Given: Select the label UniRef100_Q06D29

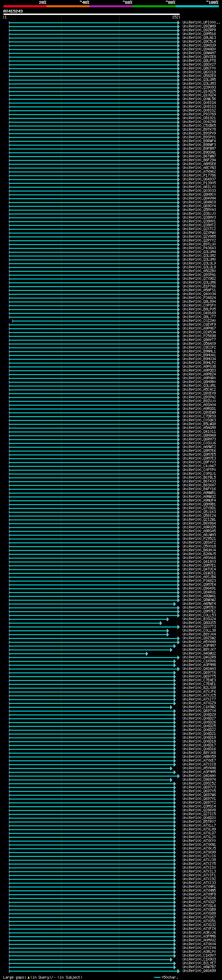Looking at the screenshot, I should pyautogui.click(x=199, y=714).
